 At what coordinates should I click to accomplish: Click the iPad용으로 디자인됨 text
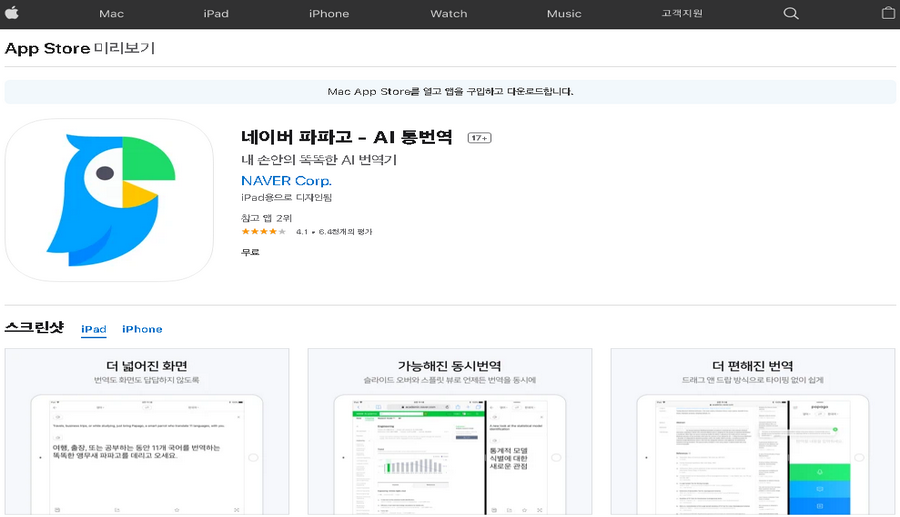click(286, 197)
